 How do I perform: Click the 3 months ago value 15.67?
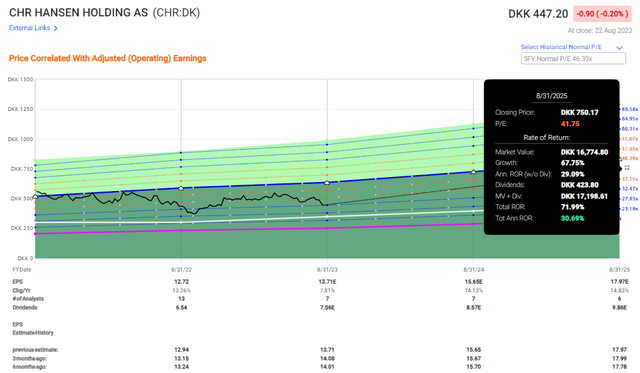473,358
